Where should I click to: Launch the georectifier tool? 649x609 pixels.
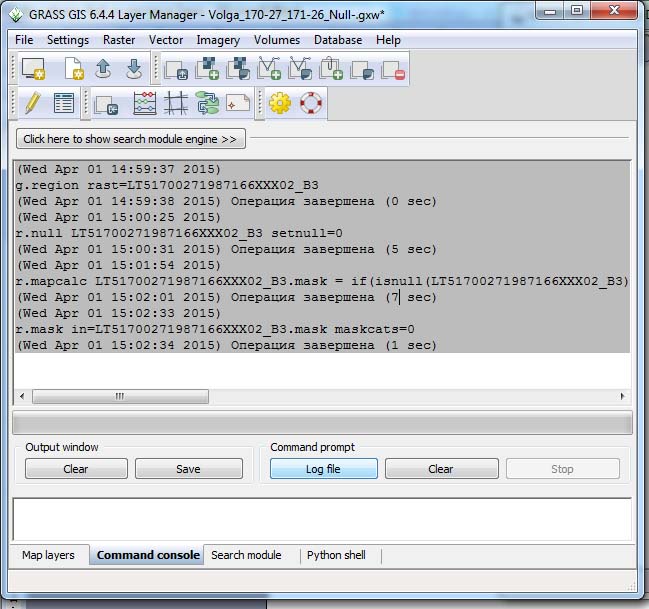[x=176, y=103]
